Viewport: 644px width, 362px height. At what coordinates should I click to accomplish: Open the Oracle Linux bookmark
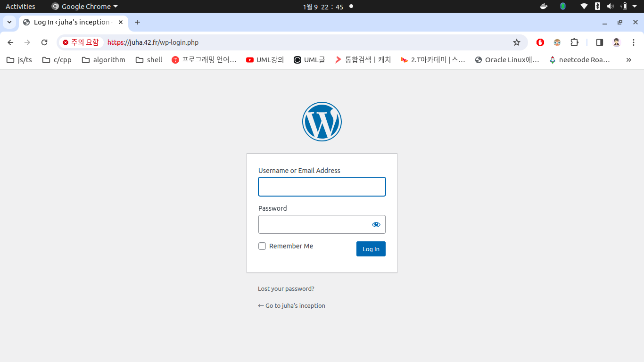tap(507, 60)
